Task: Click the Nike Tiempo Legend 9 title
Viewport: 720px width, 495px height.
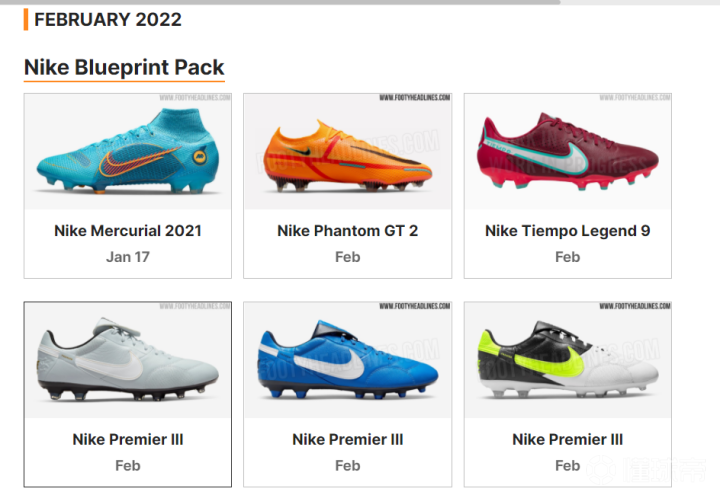Action: 568,231
